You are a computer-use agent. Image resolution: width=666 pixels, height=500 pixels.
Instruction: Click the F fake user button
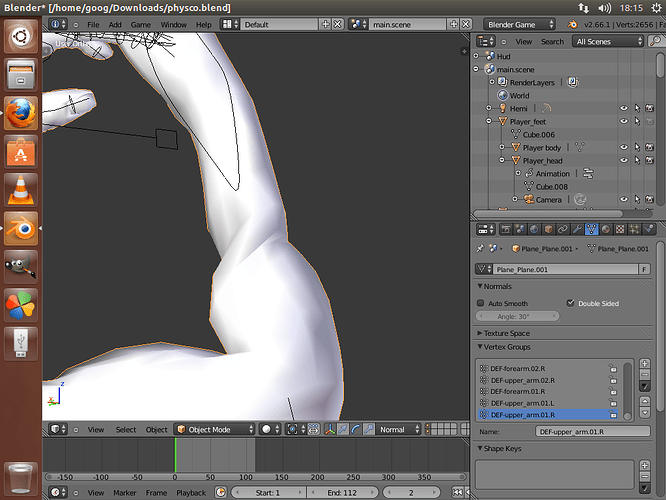coord(644,269)
